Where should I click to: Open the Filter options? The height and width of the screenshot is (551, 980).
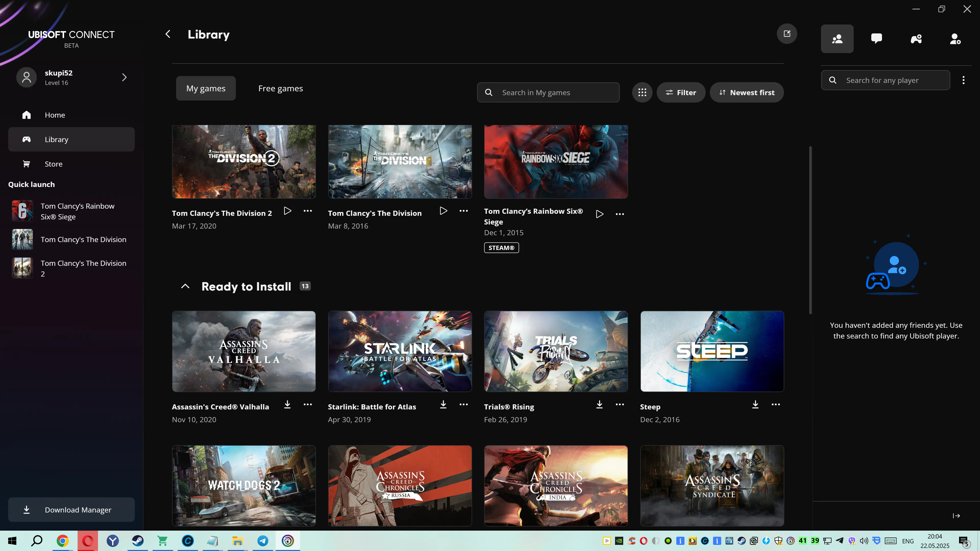point(681,92)
